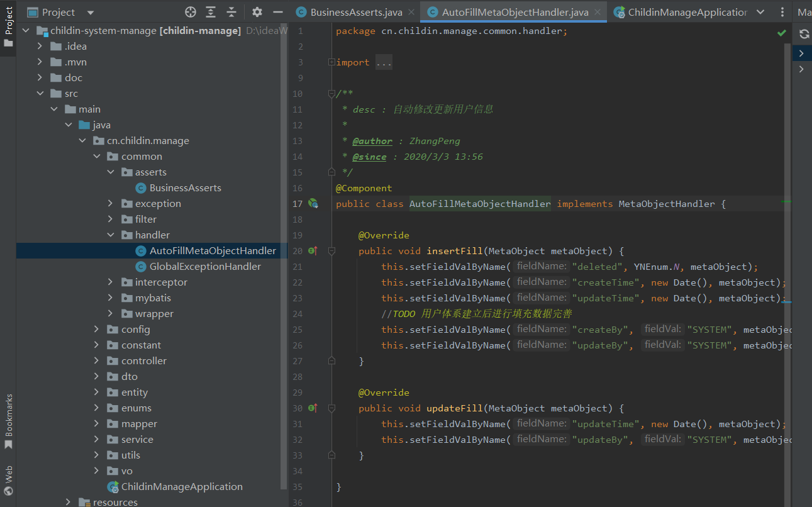
Task: Select the utils package in tree
Action: coord(131,455)
